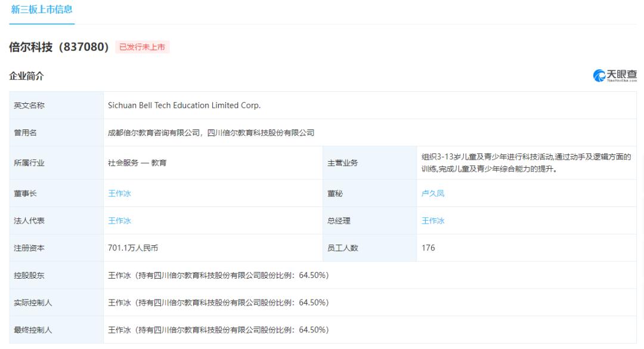Click employee count value 176

point(428,248)
